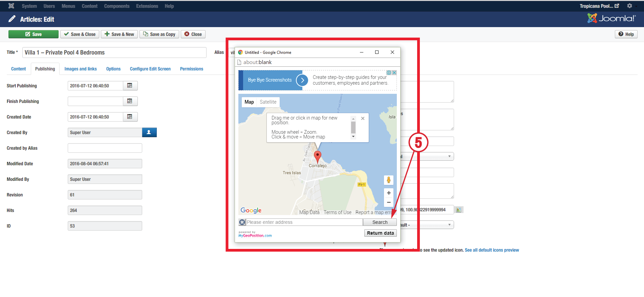
Task: Click the Please enter address field
Action: tap(304, 222)
